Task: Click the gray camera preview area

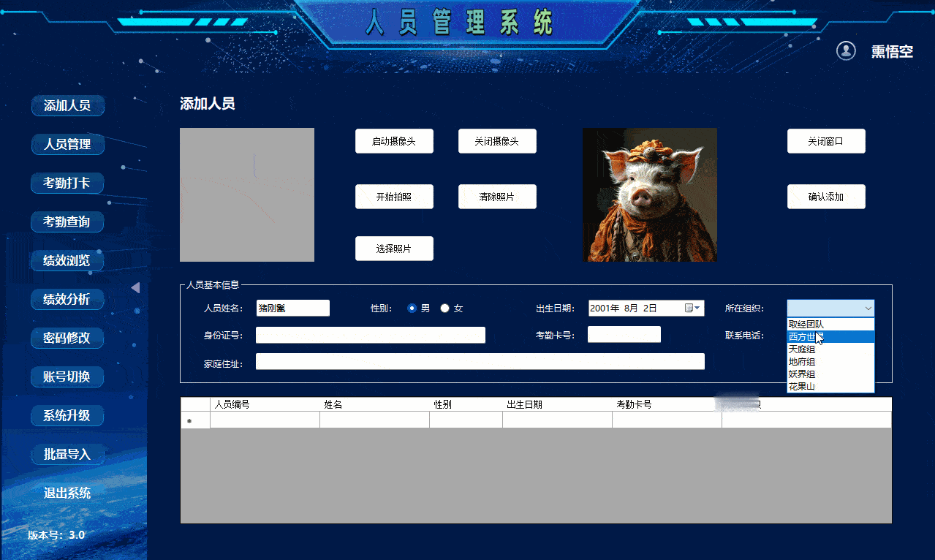Action: coord(247,194)
